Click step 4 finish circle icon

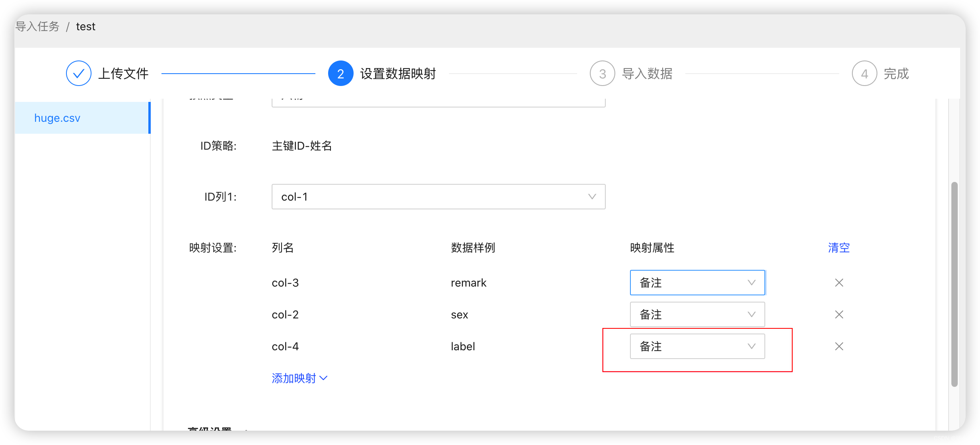pyautogui.click(x=864, y=74)
